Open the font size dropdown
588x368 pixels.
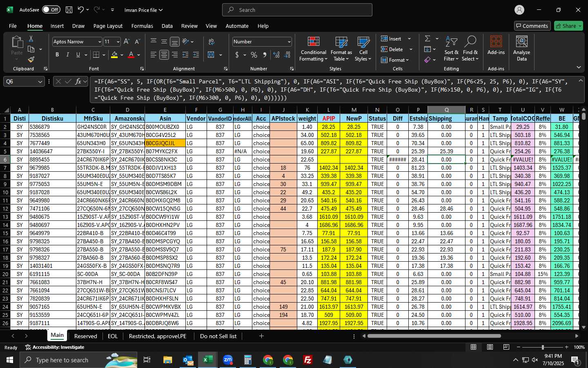(118, 42)
